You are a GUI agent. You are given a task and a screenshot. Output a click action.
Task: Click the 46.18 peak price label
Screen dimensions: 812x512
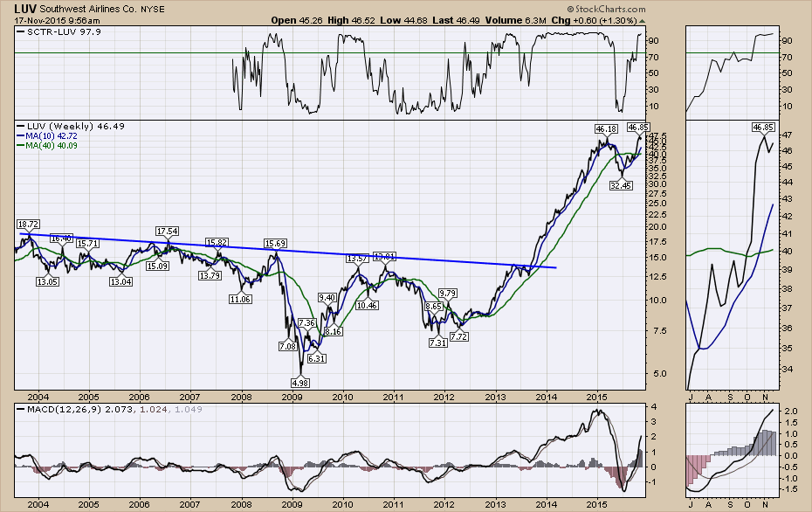(x=607, y=128)
